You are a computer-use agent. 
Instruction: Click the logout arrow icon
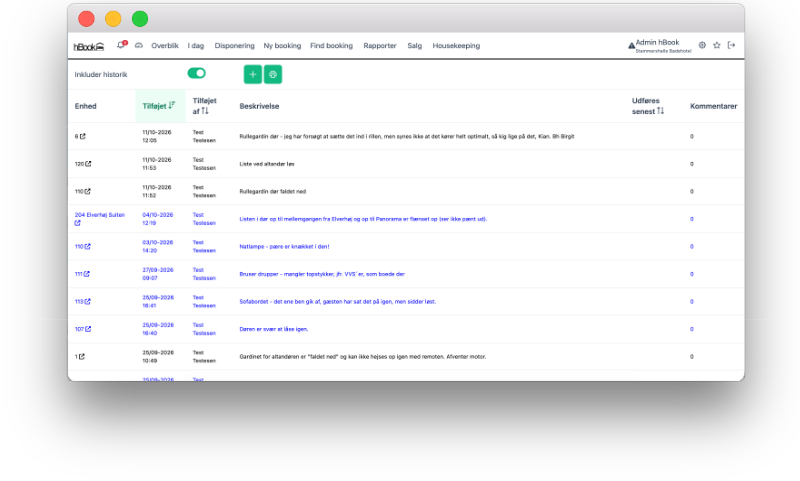pyautogui.click(x=731, y=45)
